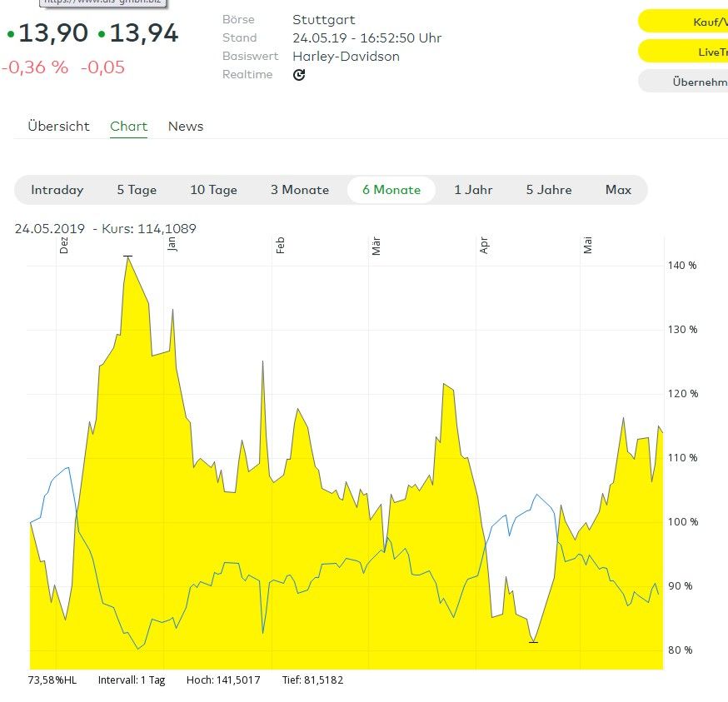This screenshot has width=728, height=702.
Task: Open the Harley-Davidson Basiswert link
Action: (346, 57)
